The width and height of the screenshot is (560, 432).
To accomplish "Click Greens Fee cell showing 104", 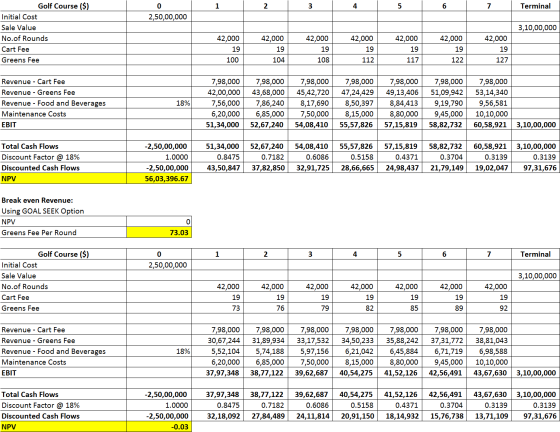I will point(266,60).
